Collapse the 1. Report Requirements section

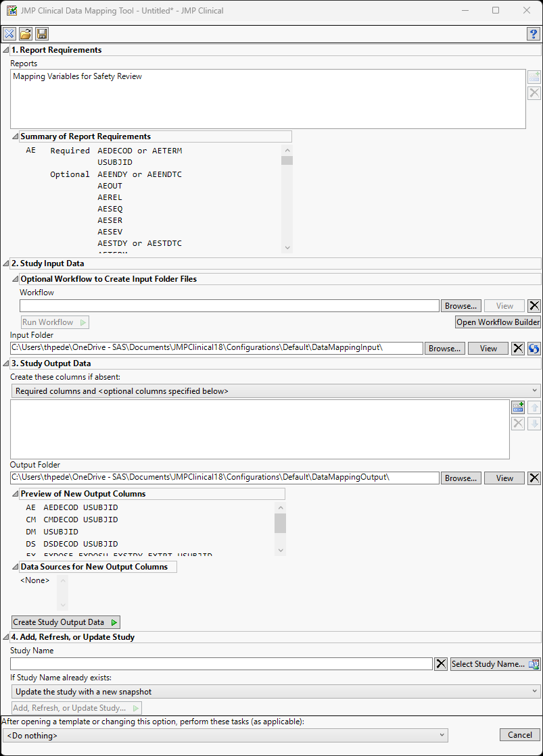pos(6,50)
